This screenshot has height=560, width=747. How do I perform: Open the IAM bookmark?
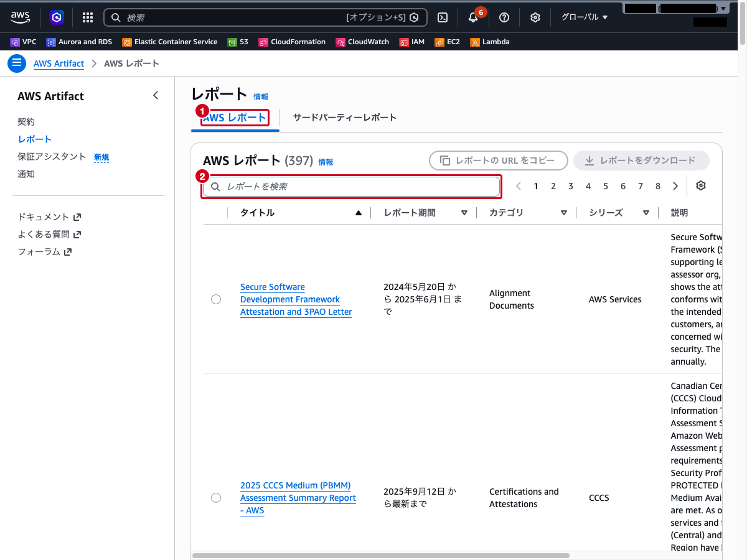coord(412,42)
